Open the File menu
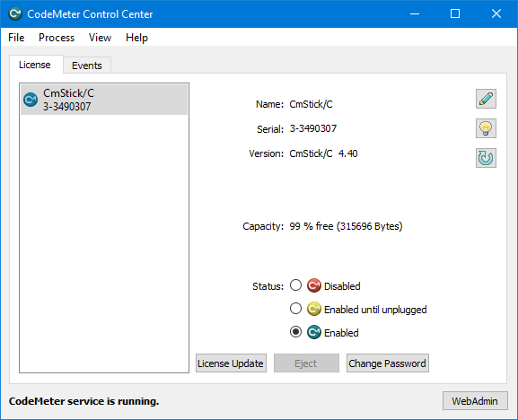The height and width of the screenshot is (420, 518). (x=16, y=38)
